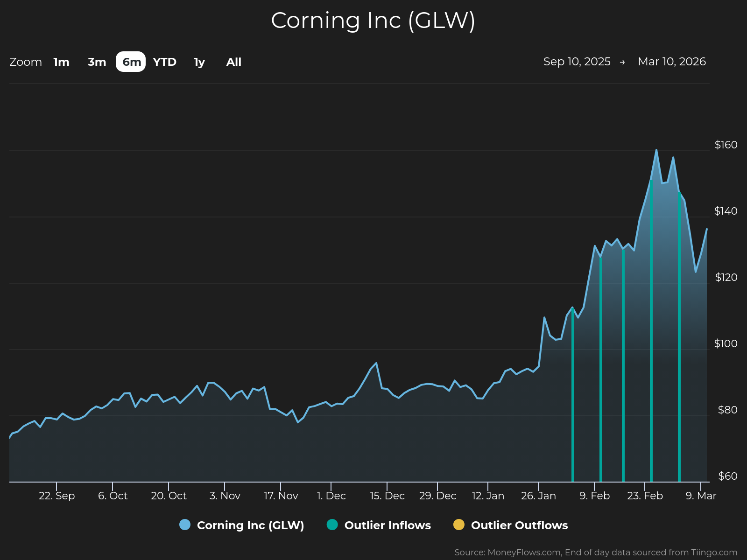The width and height of the screenshot is (747, 560).
Task: Click the $100 axis label
Action: click(x=726, y=343)
